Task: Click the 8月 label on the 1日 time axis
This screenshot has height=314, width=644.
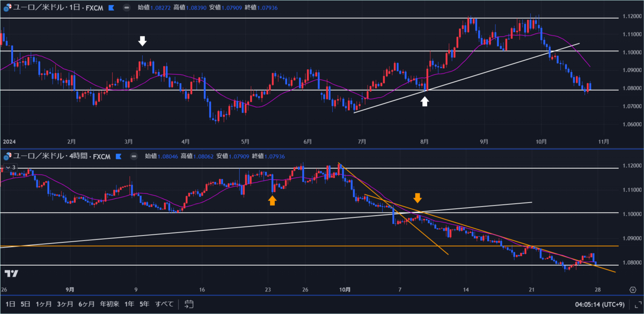Action: click(424, 141)
